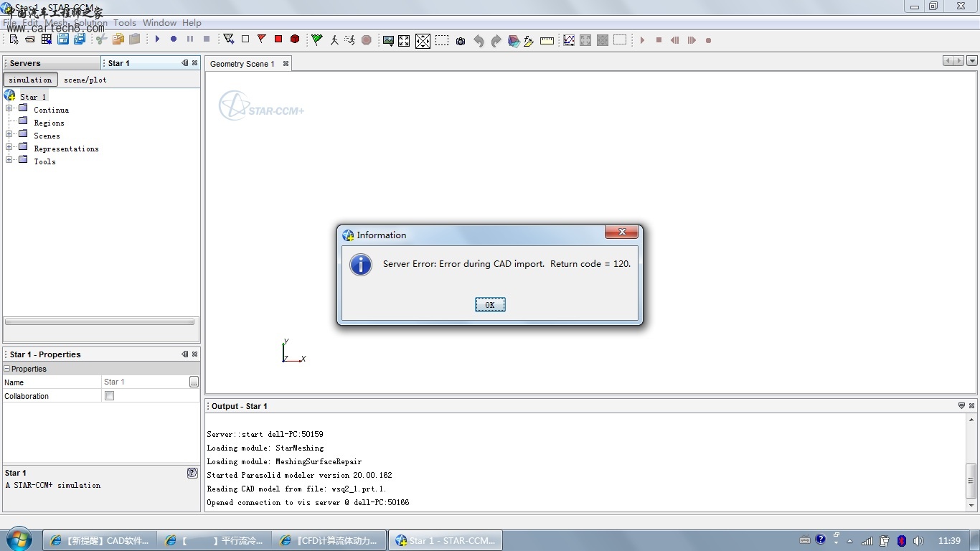The image size is (980, 551).
Task: Click the Output panel scroll down arrow
Action: click(971, 505)
